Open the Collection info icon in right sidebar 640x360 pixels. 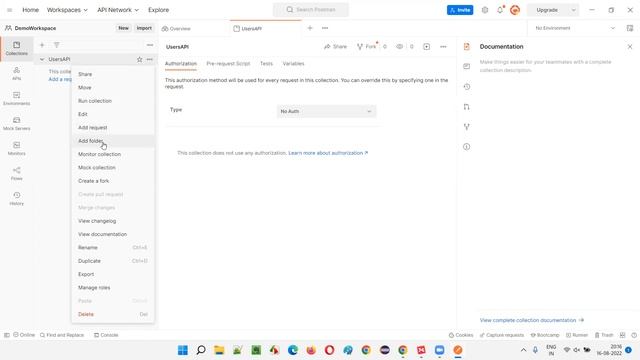coord(467,147)
